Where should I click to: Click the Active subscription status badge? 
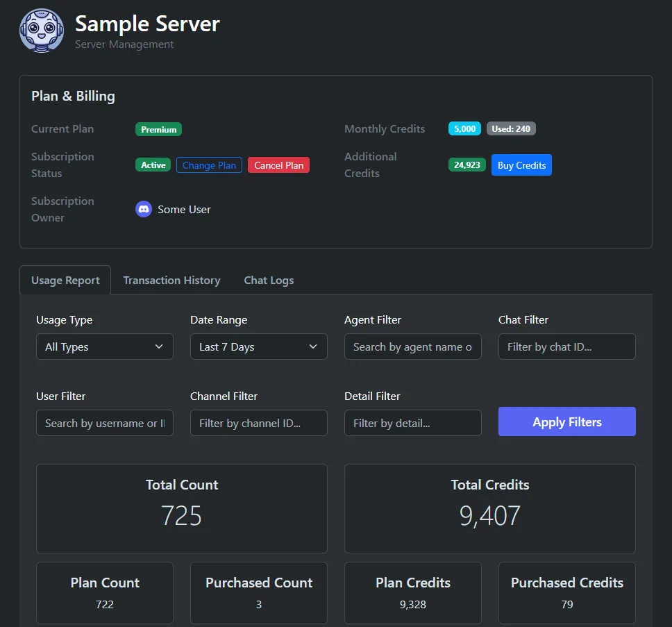(x=153, y=165)
